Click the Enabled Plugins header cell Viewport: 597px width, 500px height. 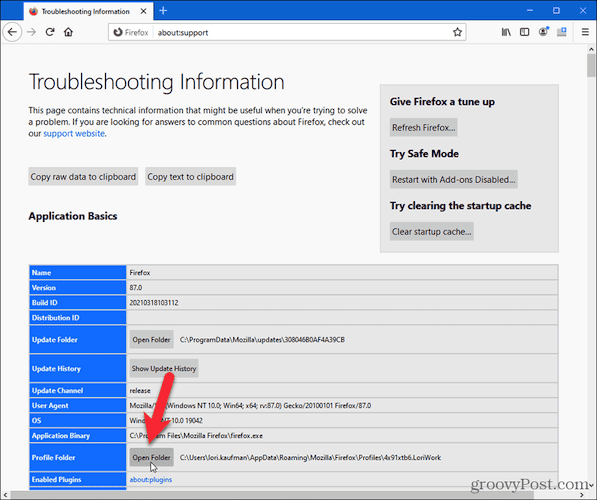pos(78,479)
